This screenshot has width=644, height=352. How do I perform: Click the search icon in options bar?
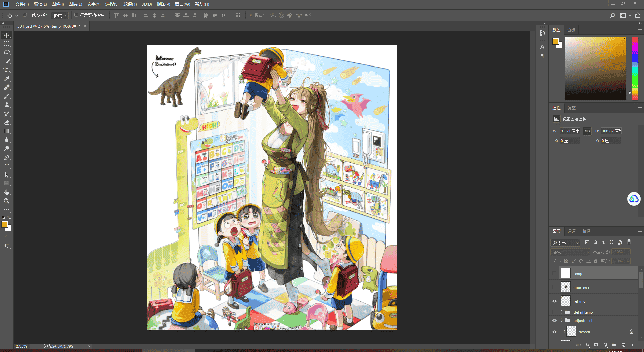coord(613,15)
